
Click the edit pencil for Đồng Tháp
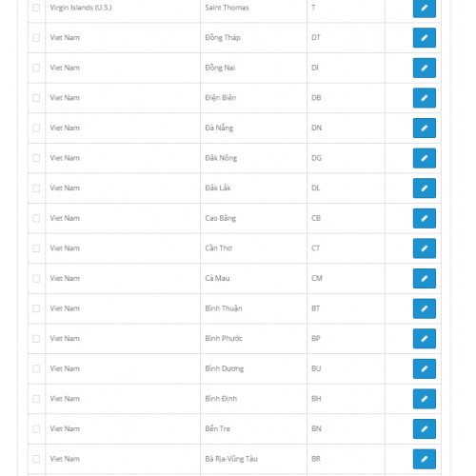pyautogui.click(x=425, y=38)
